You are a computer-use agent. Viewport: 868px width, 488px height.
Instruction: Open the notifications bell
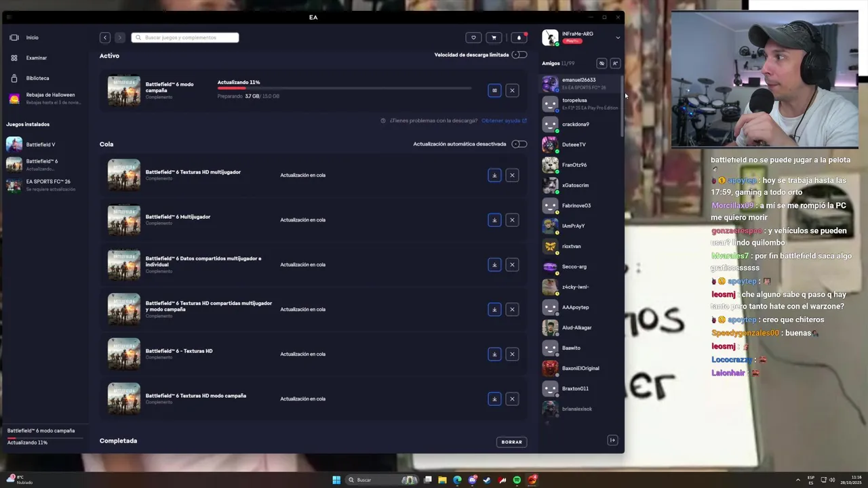coord(519,37)
